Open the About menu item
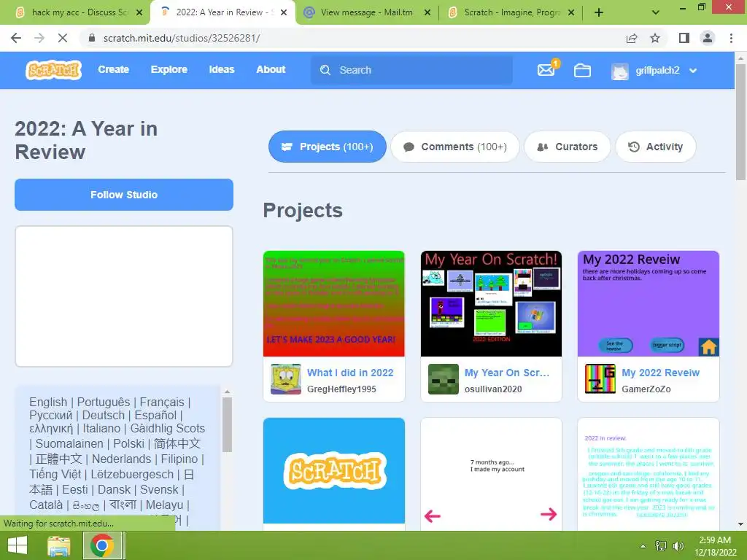 point(271,69)
